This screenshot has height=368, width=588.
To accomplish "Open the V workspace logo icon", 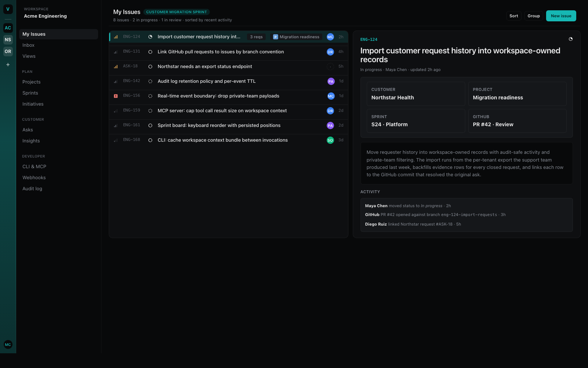I will [8, 9].
